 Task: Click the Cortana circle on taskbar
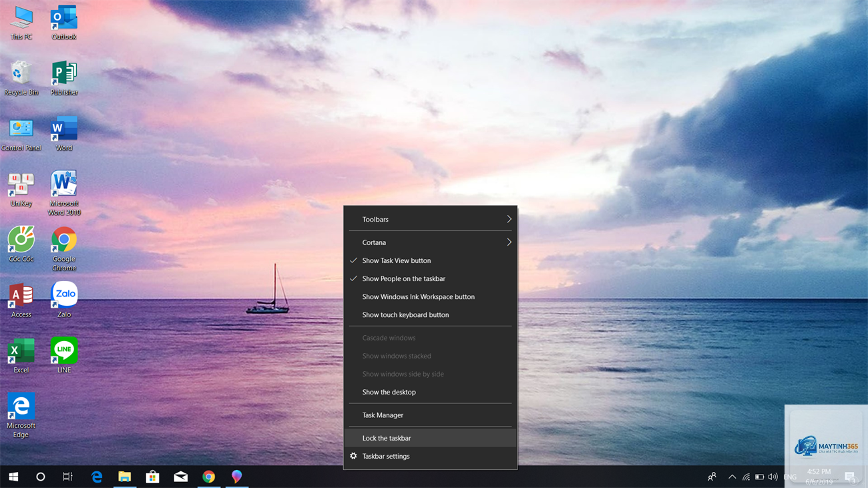click(40, 477)
